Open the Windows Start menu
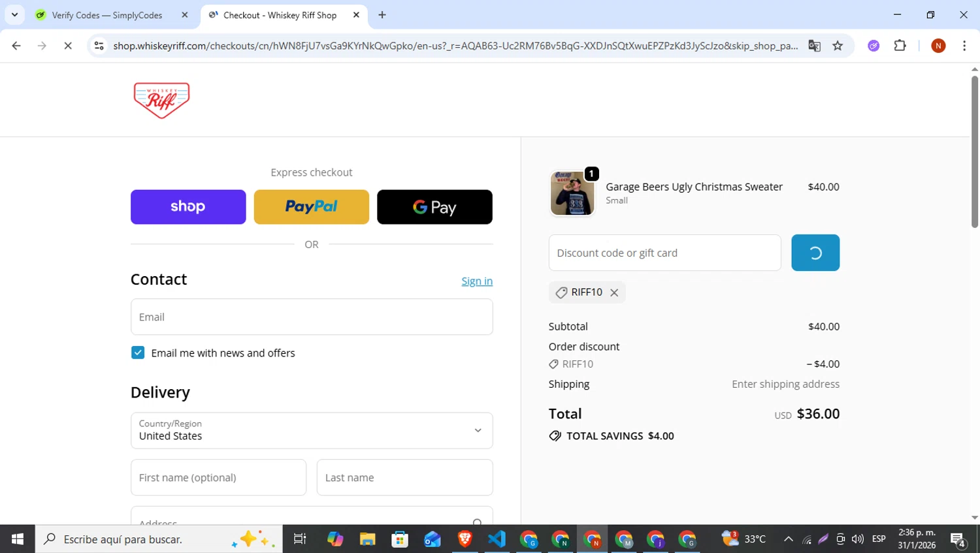The image size is (980, 553). coord(18,539)
